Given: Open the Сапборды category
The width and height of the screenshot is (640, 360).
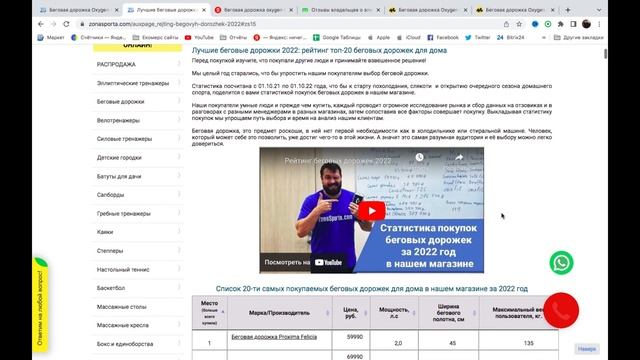Looking at the screenshot, I should coord(110,195).
